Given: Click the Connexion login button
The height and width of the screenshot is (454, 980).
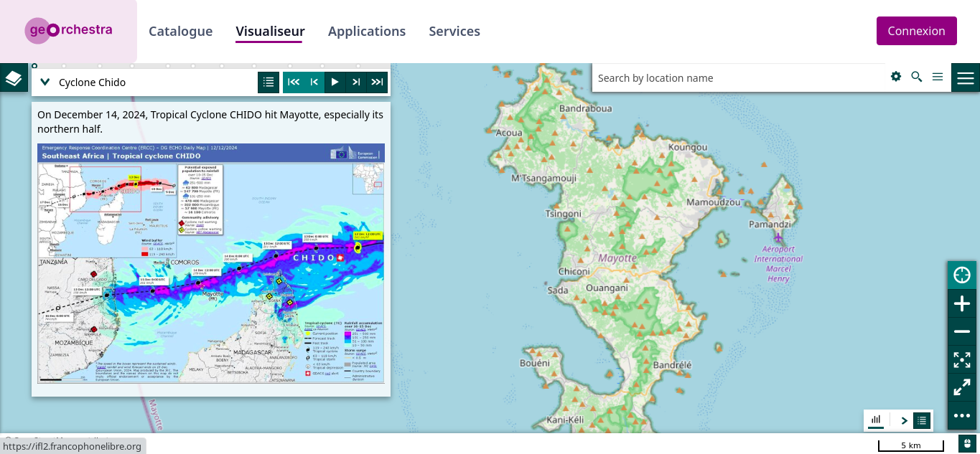Looking at the screenshot, I should tap(917, 31).
